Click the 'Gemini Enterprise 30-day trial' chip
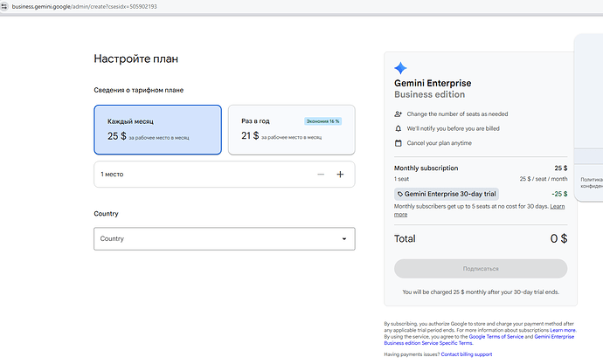 [x=447, y=194]
